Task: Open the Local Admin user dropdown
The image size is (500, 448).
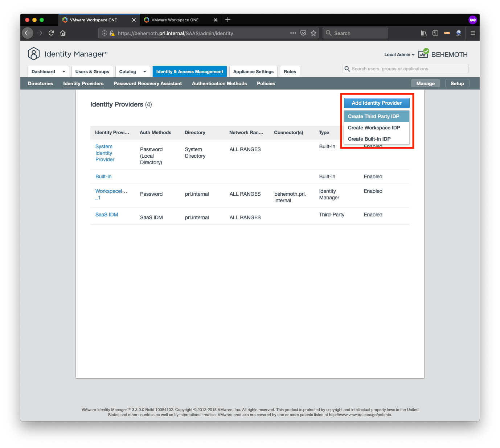Action: tap(399, 55)
